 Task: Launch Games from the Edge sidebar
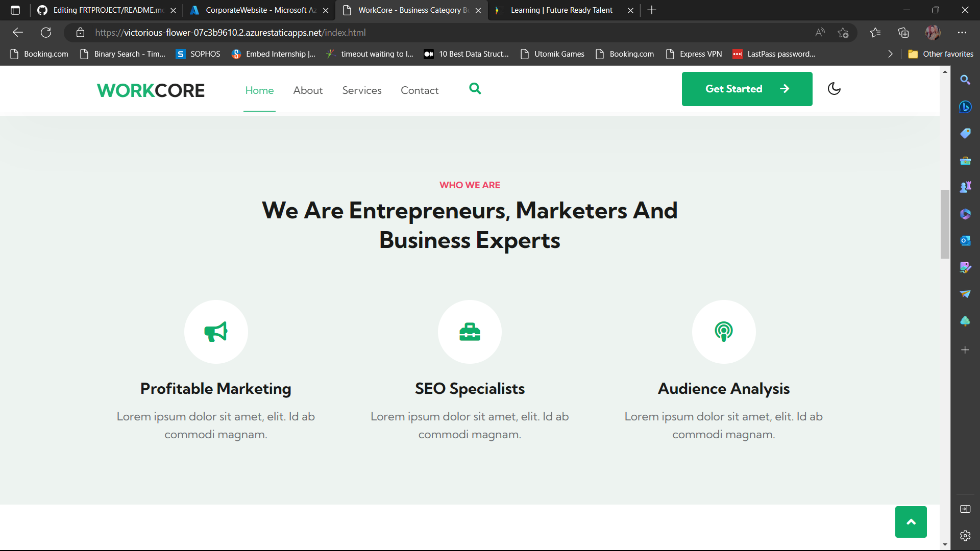965,187
